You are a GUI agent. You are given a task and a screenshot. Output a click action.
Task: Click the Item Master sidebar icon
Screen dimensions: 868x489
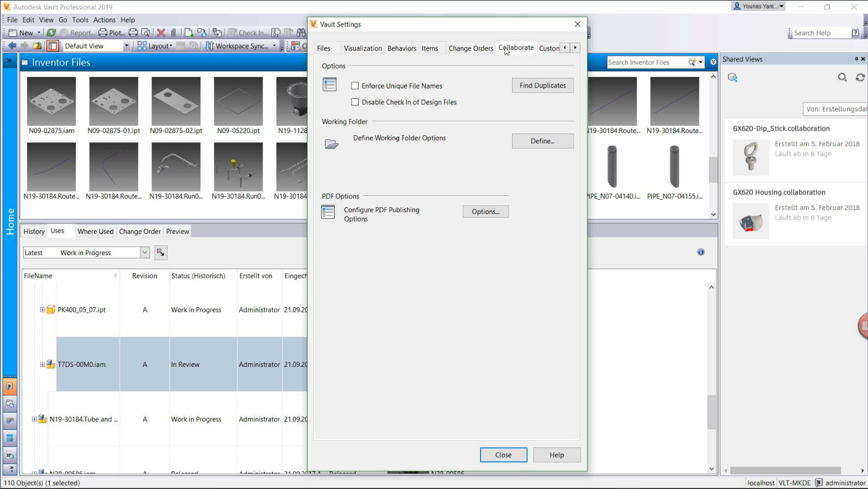[x=9, y=438]
